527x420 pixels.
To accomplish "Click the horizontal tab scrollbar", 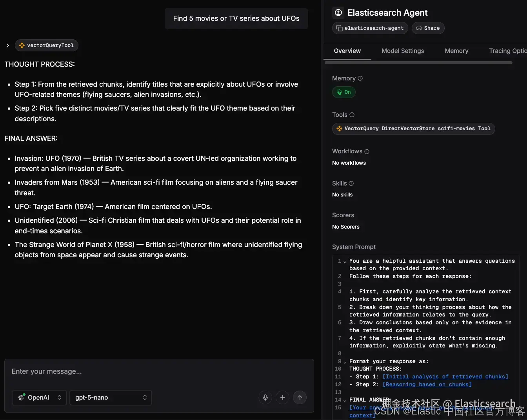I will click(418, 63).
